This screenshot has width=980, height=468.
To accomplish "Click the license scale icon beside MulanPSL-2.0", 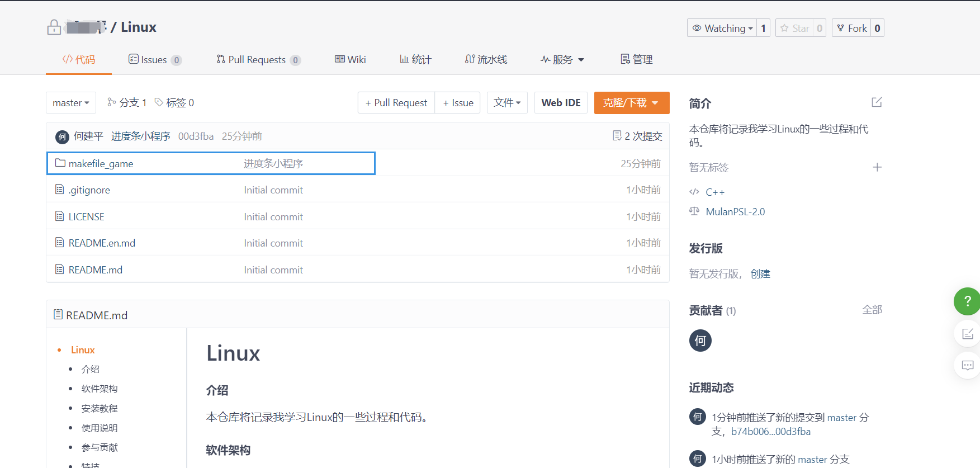I will [x=694, y=211].
